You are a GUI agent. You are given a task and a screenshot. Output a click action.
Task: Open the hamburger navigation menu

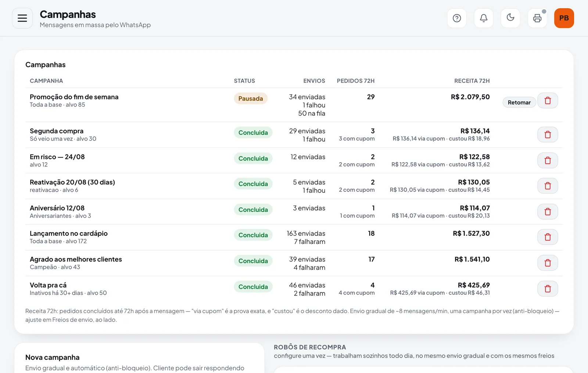(22, 18)
